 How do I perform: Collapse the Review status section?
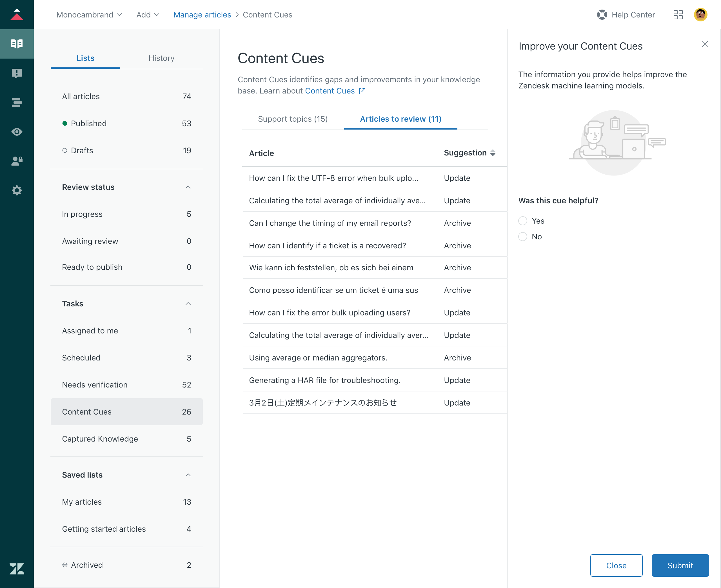(x=188, y=187)
